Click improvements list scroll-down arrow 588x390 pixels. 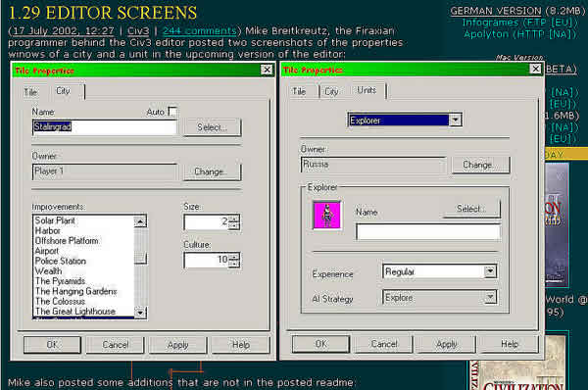click(140, 312)
